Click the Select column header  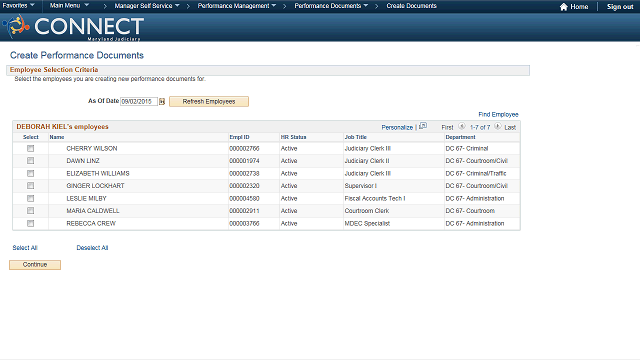(31, 137)
